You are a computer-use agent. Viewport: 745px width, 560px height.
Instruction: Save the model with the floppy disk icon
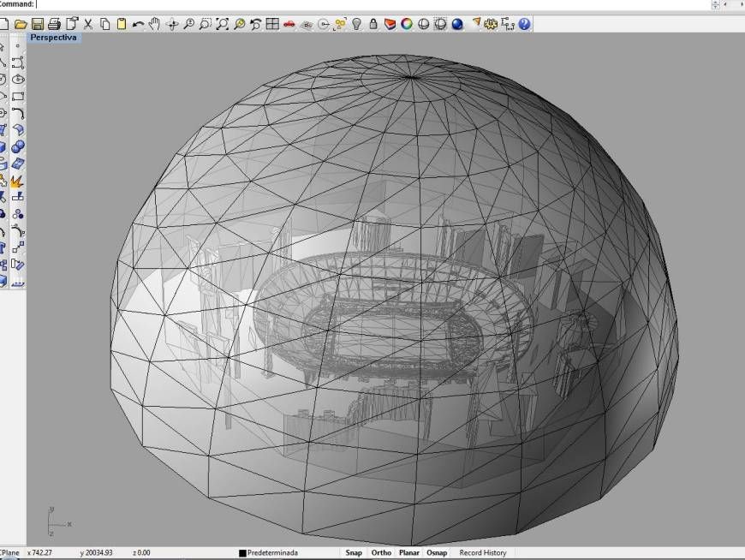[x=38, y=24]
